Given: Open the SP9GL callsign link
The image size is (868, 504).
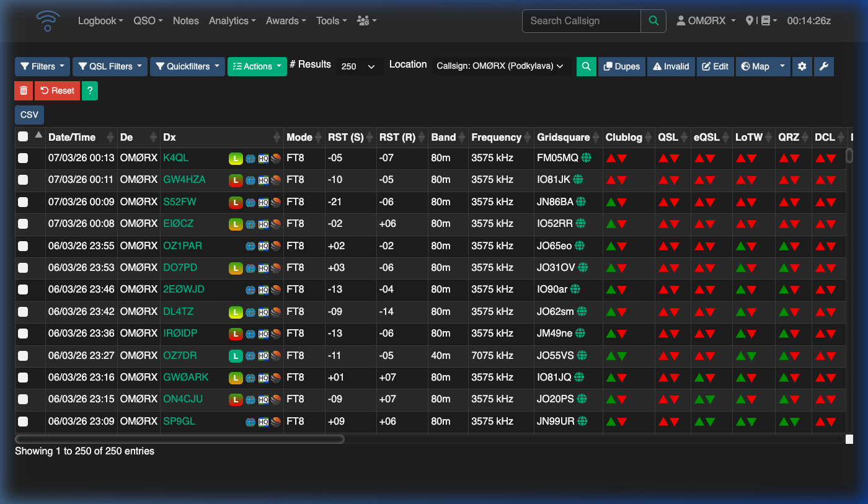Looking at the screenshot, I should (180, 421).
